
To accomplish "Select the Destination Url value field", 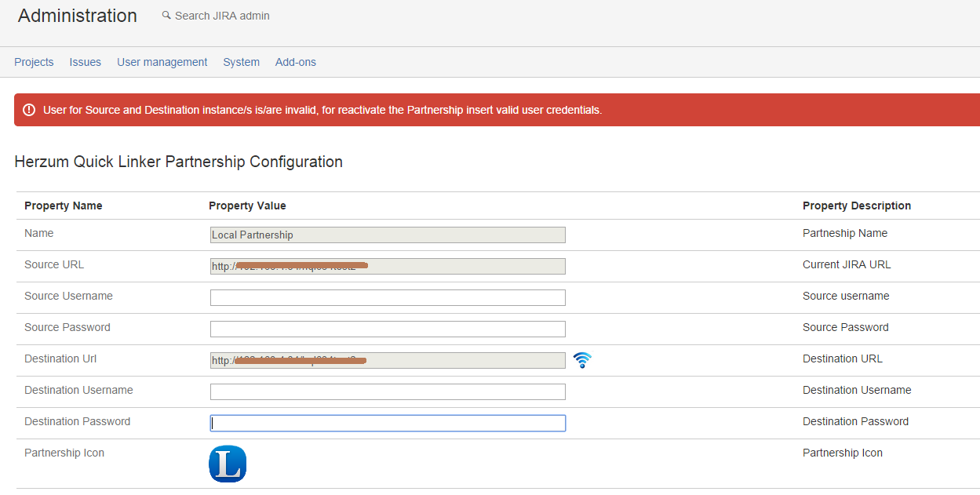I will pyautogui.click(x=388, y=360).
